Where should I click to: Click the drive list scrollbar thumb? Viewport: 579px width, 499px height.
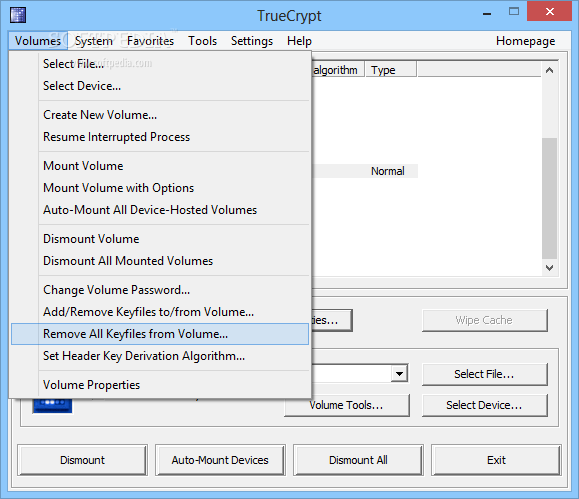tap(549, 198)
